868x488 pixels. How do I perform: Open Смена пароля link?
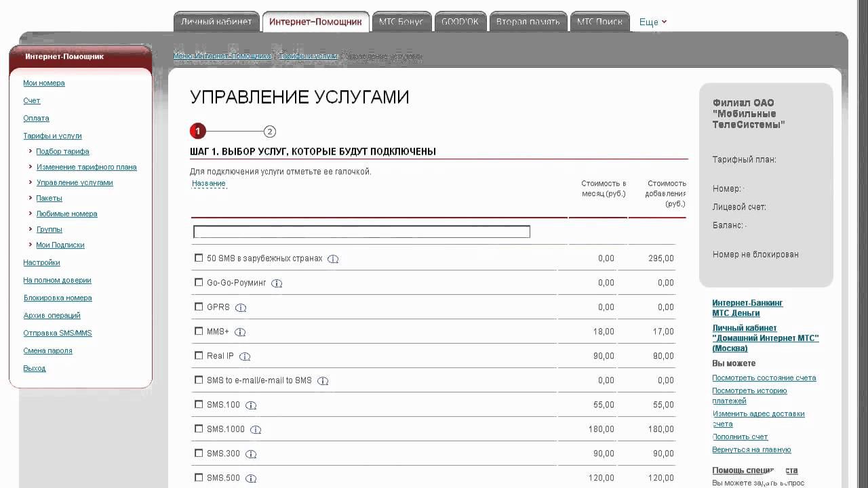tap(47, 350)
